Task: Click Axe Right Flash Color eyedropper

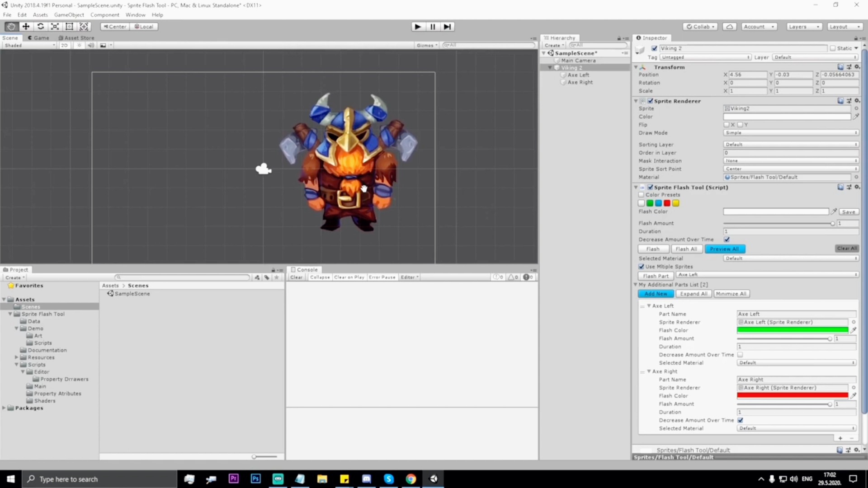Action: [853, 396]
